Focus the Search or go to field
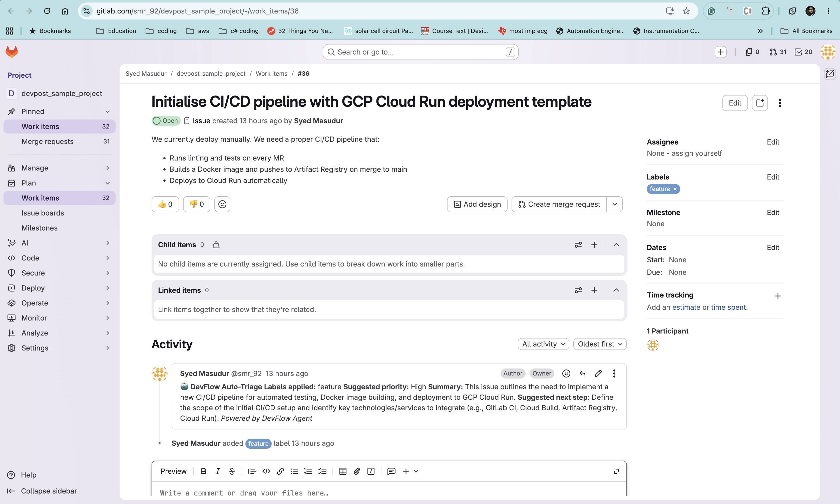This screenshot has height=504, width=840. point(420,52)
